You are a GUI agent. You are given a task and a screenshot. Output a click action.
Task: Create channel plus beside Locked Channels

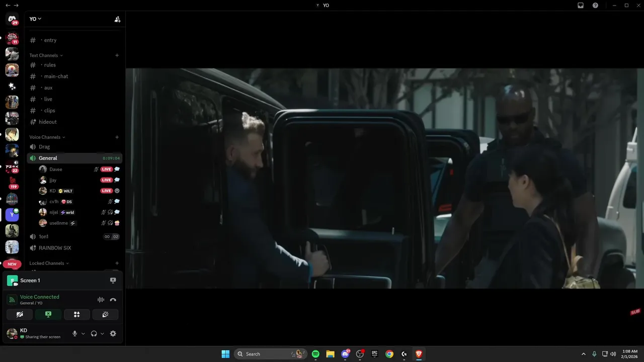[x=117, y=263]
